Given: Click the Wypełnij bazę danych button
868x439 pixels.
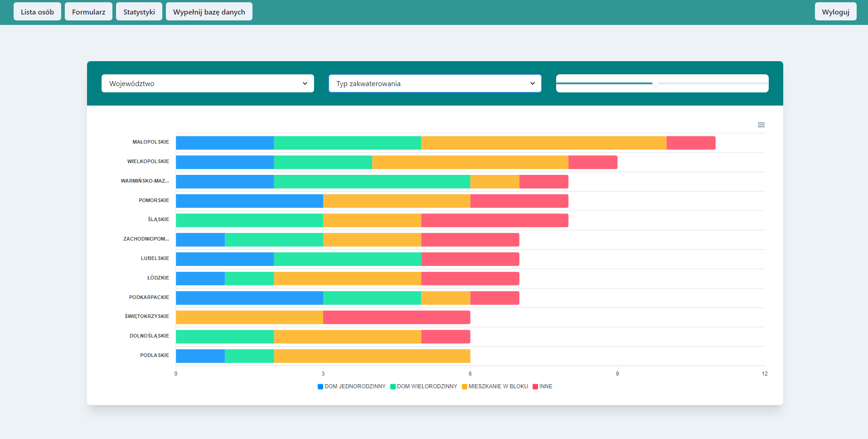Looking at the screenshot, I should point(209,11).
